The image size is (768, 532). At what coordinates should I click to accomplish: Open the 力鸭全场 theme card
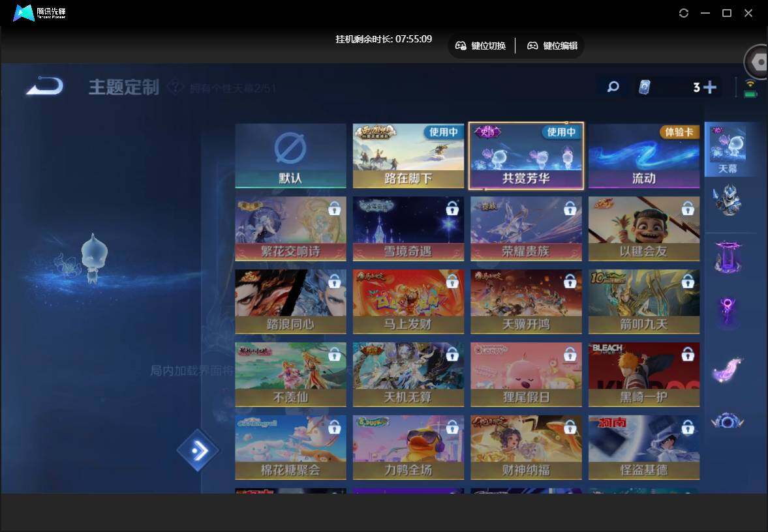408,447
